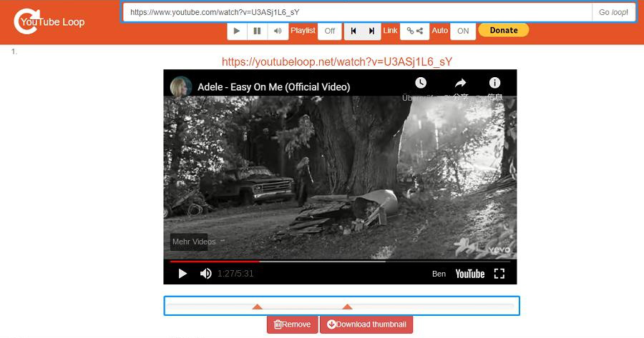644x338 pixels.
Task: Click the loop end marker
Action: 348,307
